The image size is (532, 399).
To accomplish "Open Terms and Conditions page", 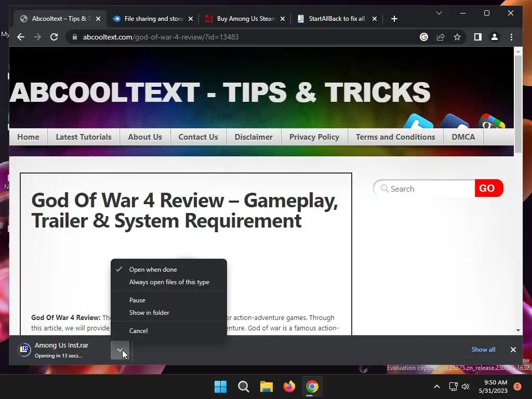I will point(395,137).
